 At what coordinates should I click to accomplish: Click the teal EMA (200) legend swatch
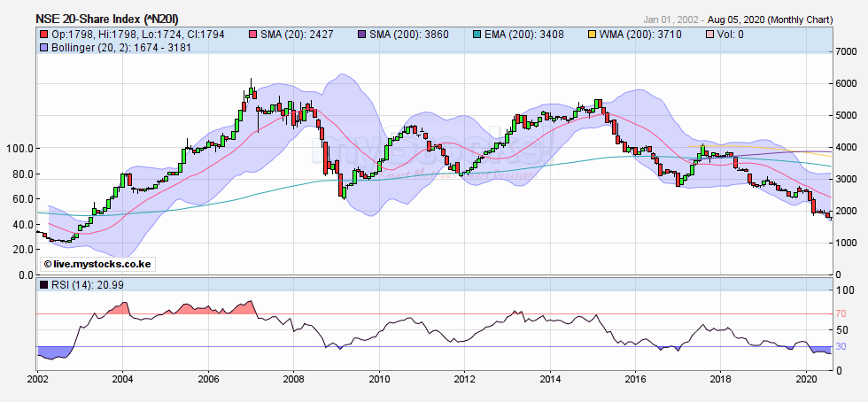(477, 35)
